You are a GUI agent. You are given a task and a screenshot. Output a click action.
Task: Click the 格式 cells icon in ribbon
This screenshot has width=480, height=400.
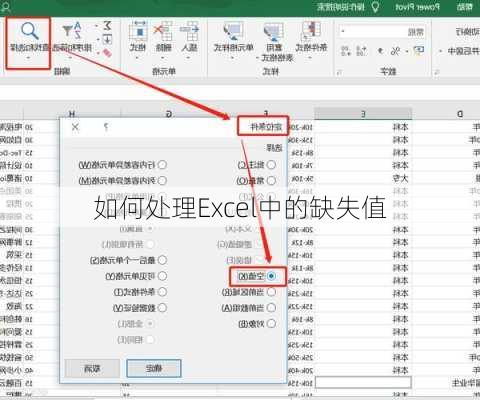(138, 32)
